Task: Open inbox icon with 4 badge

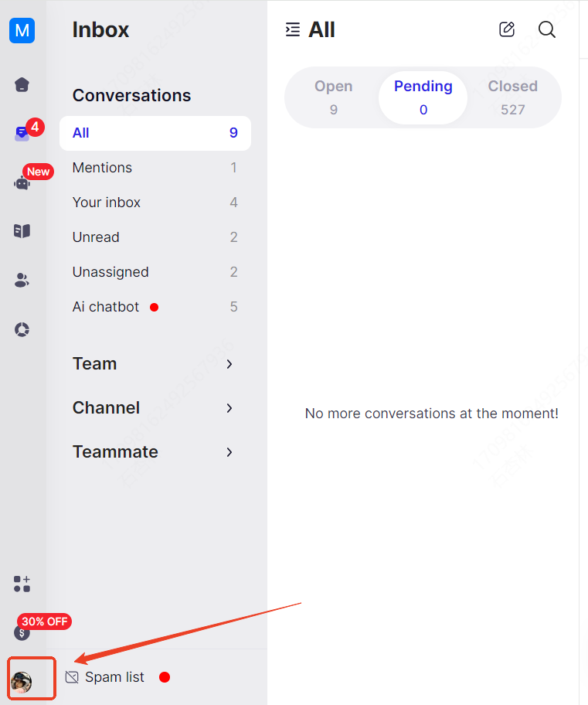Action: [x=22, y=133]
